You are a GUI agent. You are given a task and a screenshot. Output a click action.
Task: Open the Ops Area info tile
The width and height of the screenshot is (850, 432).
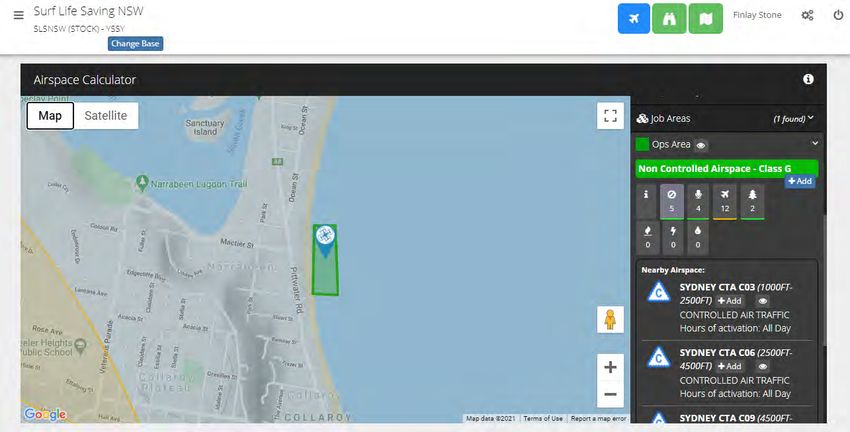[x=646, y=201]
